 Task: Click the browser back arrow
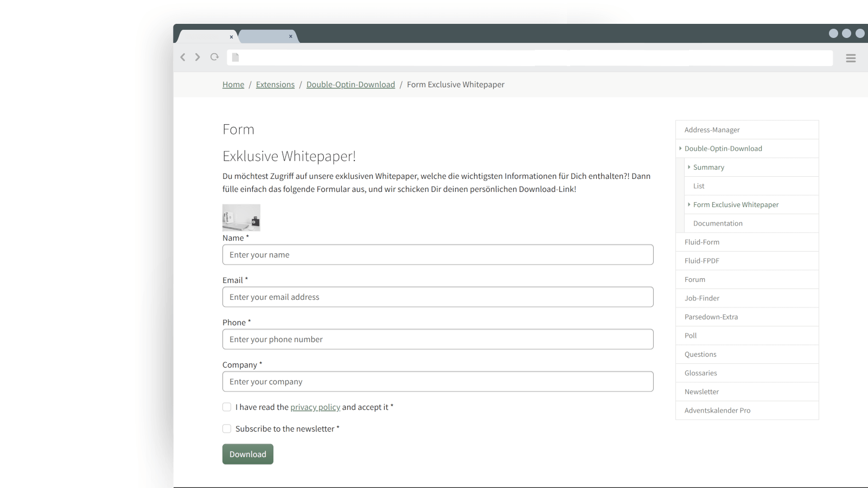183,57
